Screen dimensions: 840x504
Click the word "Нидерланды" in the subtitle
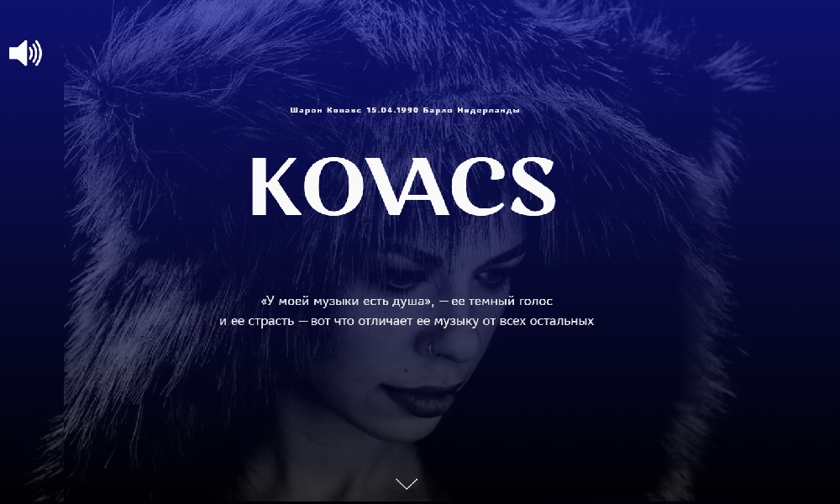point(489,110)
